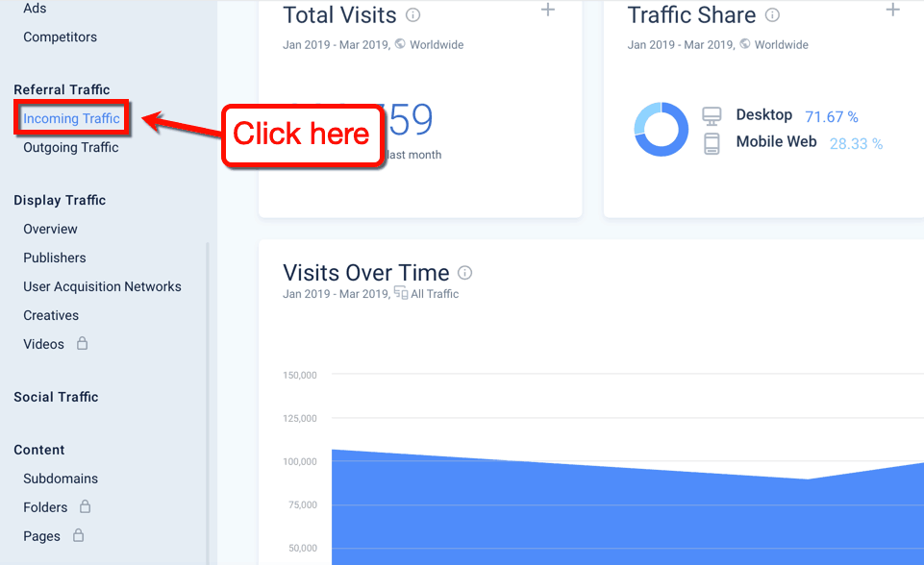
Task: Click the Visits Over Time info icon
Action: click(464, 273)
